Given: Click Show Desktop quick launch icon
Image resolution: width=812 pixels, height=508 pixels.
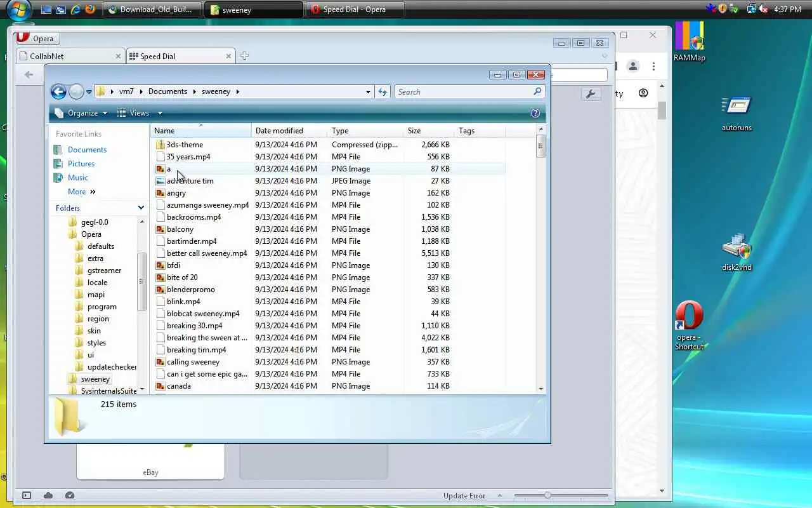Looking at the screenshot, I should [x=46, y=10].
